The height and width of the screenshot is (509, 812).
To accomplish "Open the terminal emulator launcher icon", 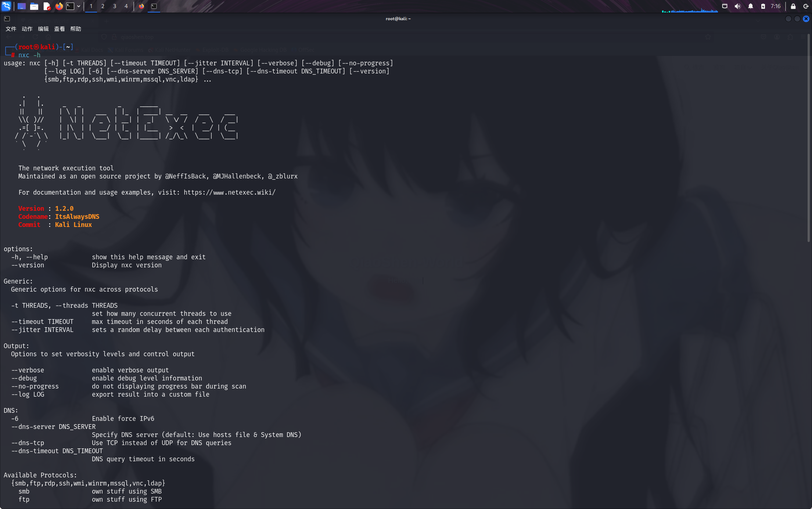I will point(70,6).
